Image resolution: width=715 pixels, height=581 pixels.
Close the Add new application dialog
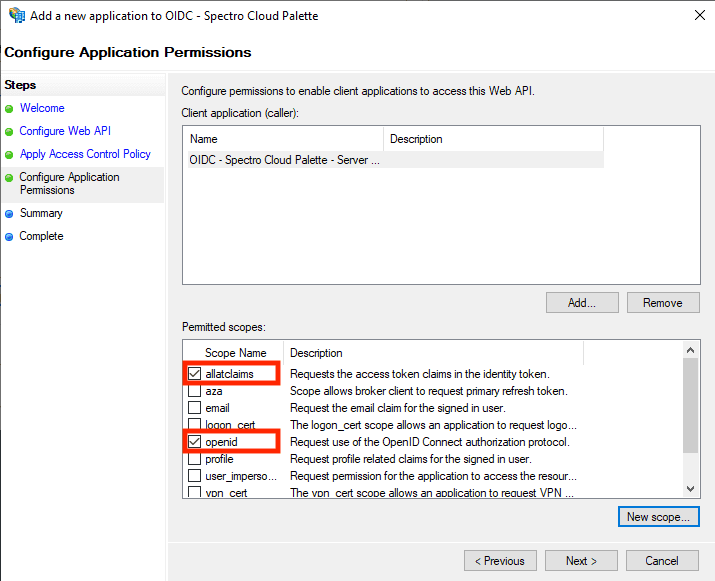point(699,15)
